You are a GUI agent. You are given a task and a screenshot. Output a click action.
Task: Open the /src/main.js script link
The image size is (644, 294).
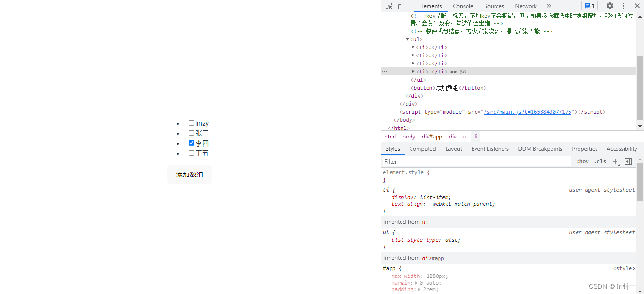pos(527,112)
